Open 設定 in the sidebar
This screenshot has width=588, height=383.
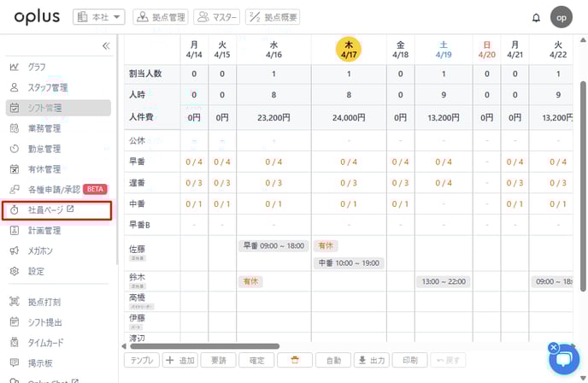tap(36, 271)
